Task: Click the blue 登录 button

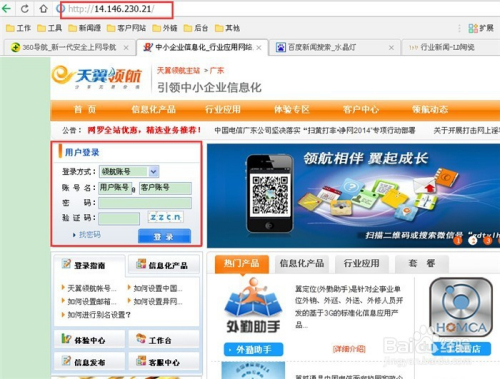Action: pyautogui.click(x=164, y=236)
